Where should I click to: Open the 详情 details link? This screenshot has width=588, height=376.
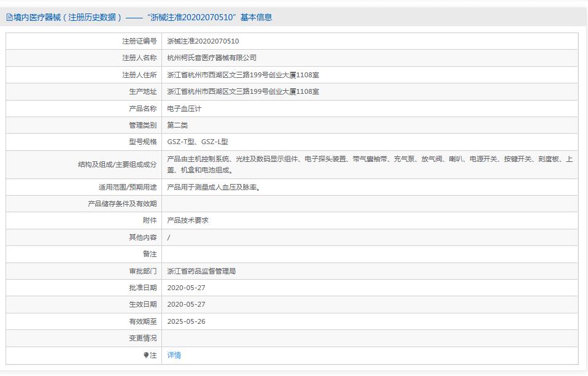coord(173,355)
